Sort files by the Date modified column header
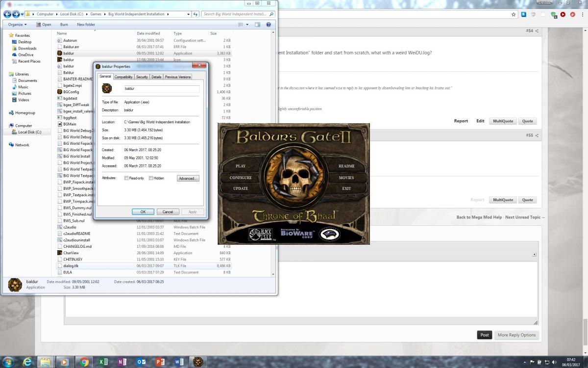Image resolution: width=588 pixels, height=368 pixels. pyautogui.click(x=148, y=33)
